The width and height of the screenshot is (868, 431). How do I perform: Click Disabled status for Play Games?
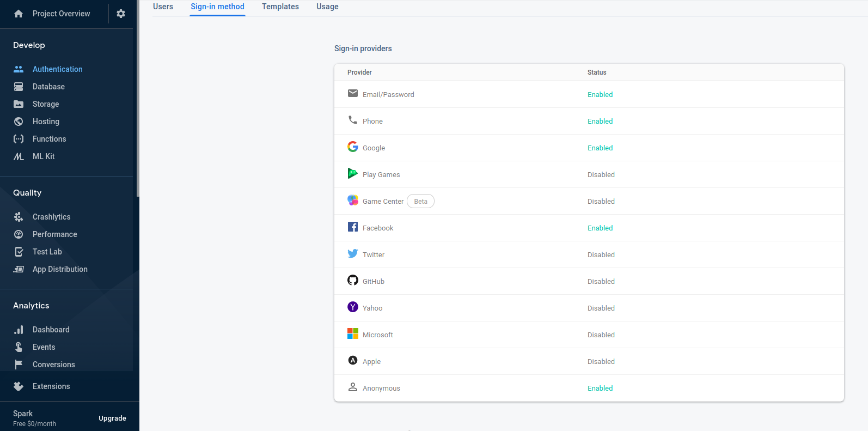[x=601, y=175]
